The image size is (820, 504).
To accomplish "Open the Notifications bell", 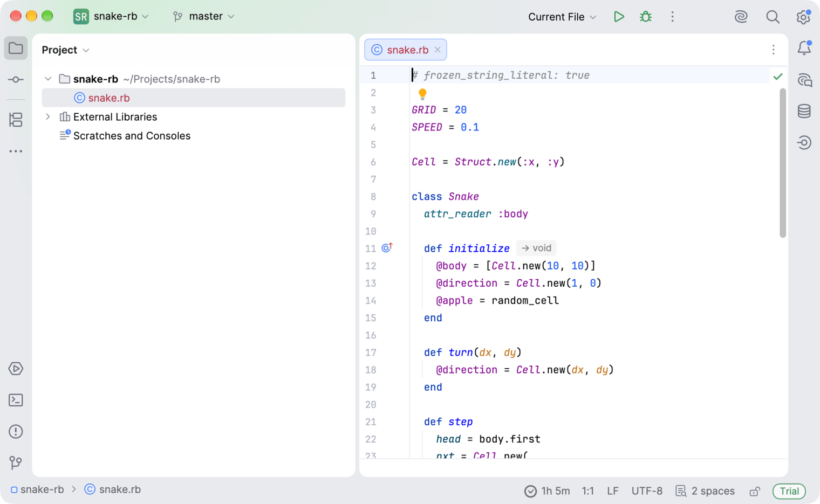I will pos(804,48).
